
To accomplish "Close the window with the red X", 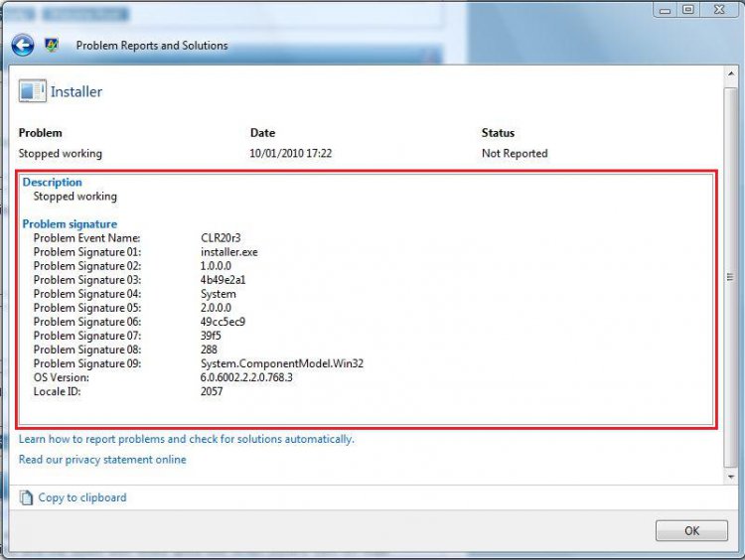I will point(718,9).
